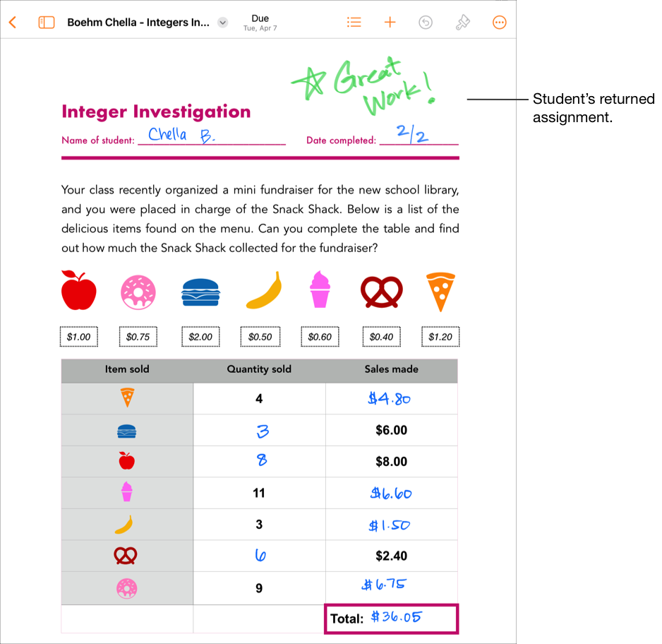Open the page thumbnails sidebar
Screen dimensions: 662x644
point(47,22)
